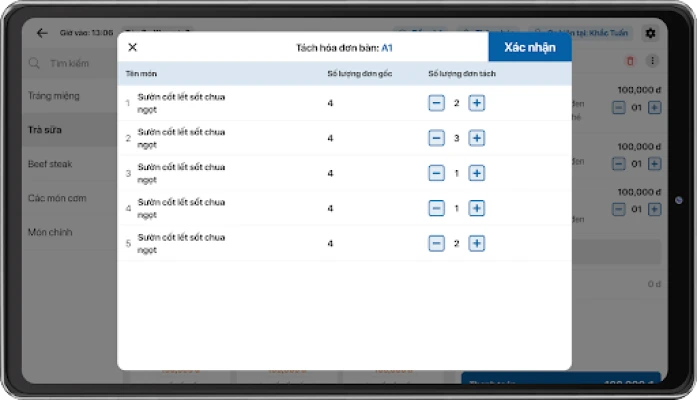Increase split quantity for row 1
The width and height of the screenshot is (697, 400).
point(477,103)
